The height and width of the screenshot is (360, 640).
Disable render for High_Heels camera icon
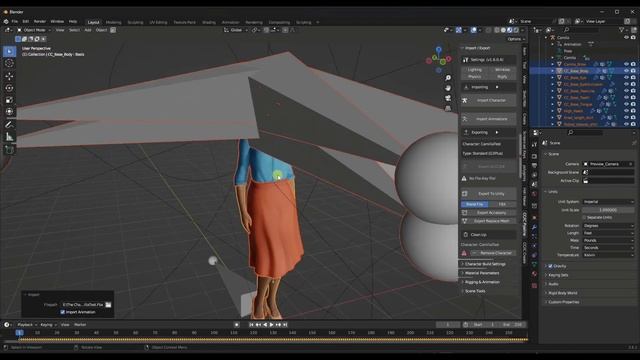point(633,111)
